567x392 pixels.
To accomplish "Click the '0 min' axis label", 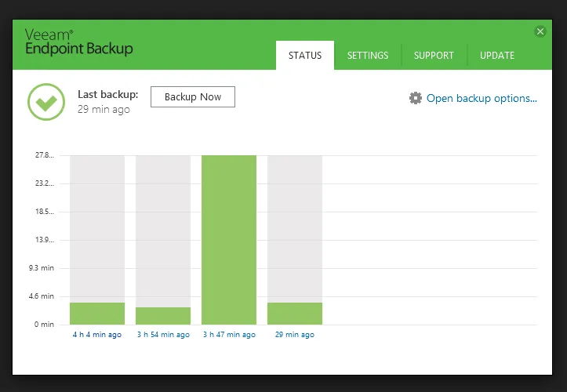I will pyautogui.click(x=44, y=325).
